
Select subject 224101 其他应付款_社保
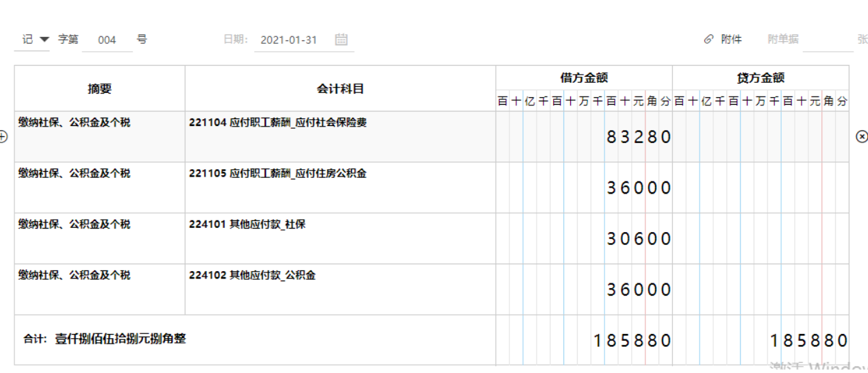click(340, 238)
